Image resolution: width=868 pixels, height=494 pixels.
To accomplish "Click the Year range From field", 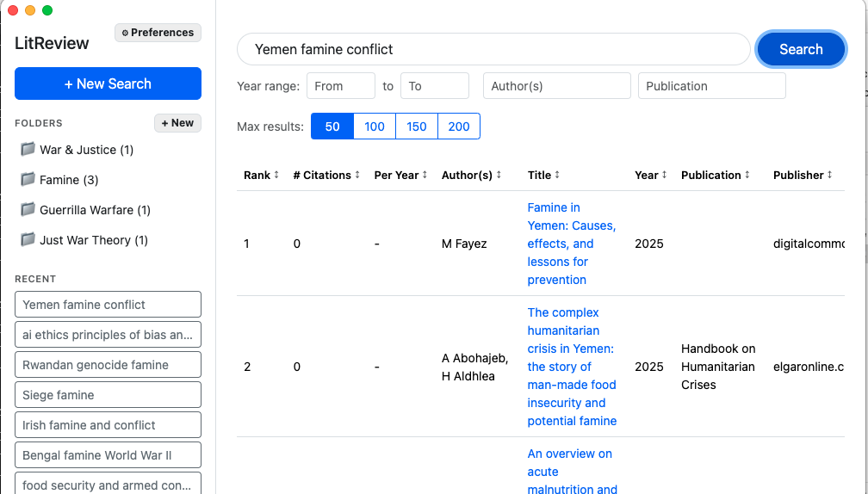I will pyautogui.click(x=341, y=86).
